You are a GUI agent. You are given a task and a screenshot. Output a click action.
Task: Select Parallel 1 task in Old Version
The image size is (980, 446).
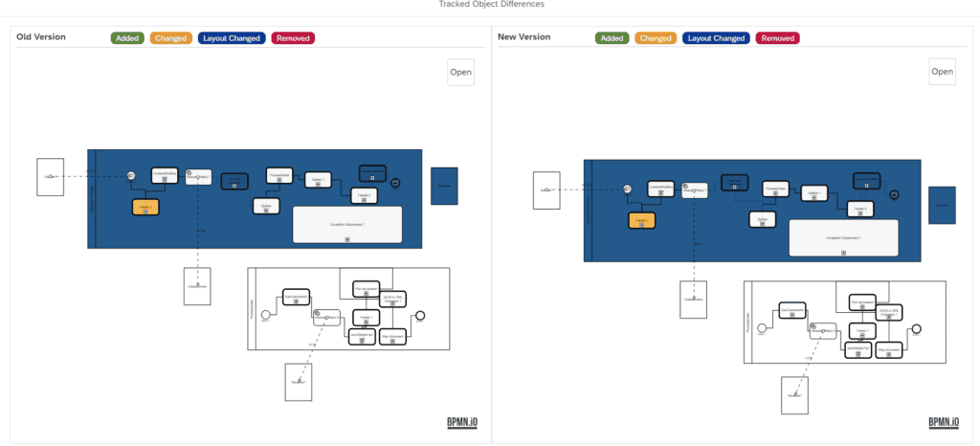[x=367, y=318]
